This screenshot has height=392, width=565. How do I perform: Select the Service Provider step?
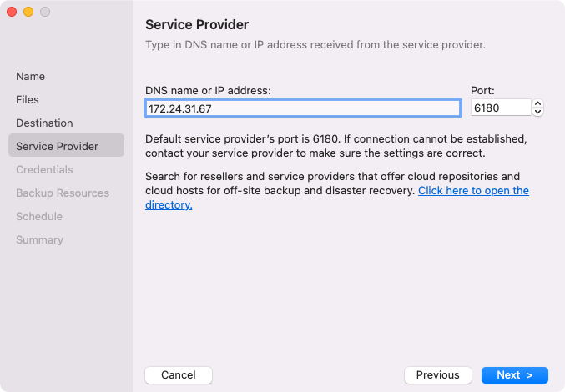coord(57,146)
